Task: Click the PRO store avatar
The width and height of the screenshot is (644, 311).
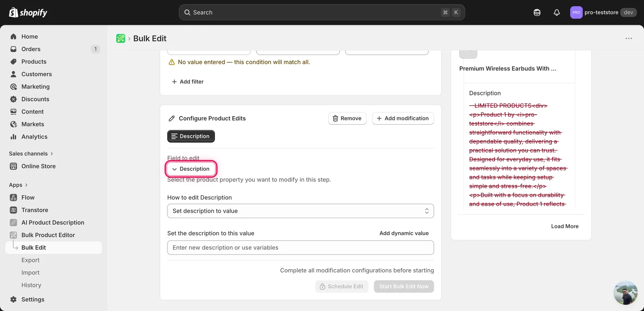Action: click(576, 12)
